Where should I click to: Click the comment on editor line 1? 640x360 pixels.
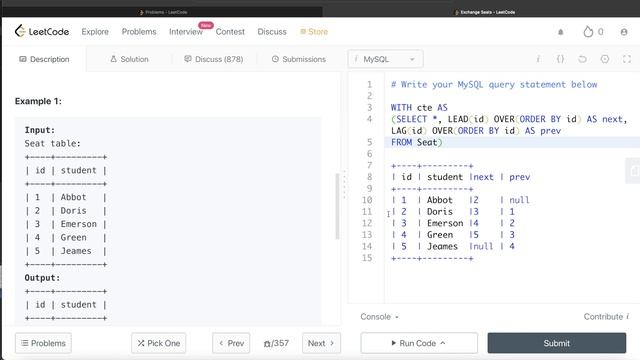coord(494,84)
